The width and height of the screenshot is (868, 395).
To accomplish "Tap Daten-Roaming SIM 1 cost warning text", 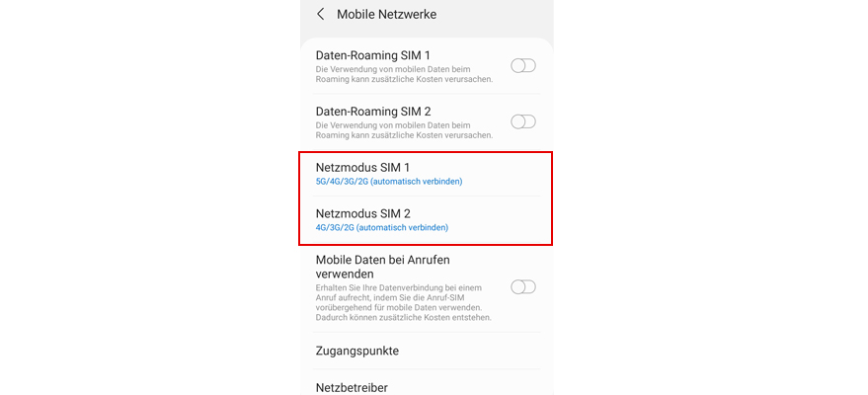I will 404,74.
